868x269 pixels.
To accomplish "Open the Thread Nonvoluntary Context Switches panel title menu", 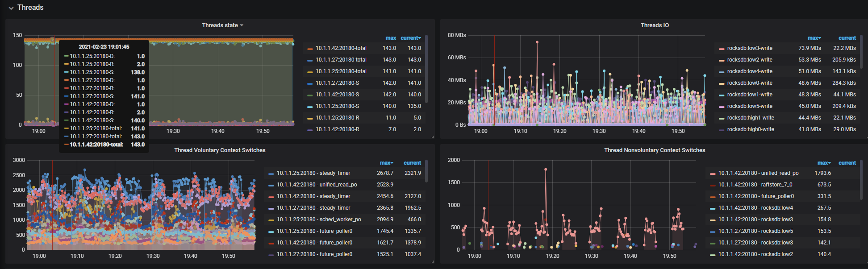I will coord(654,150).
